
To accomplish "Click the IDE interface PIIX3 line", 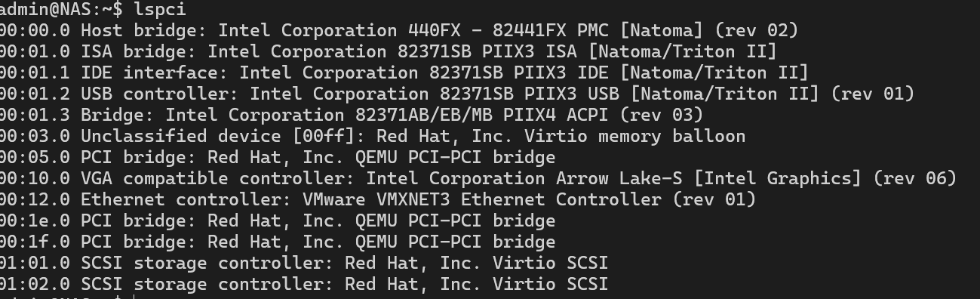I will (404, 73).
